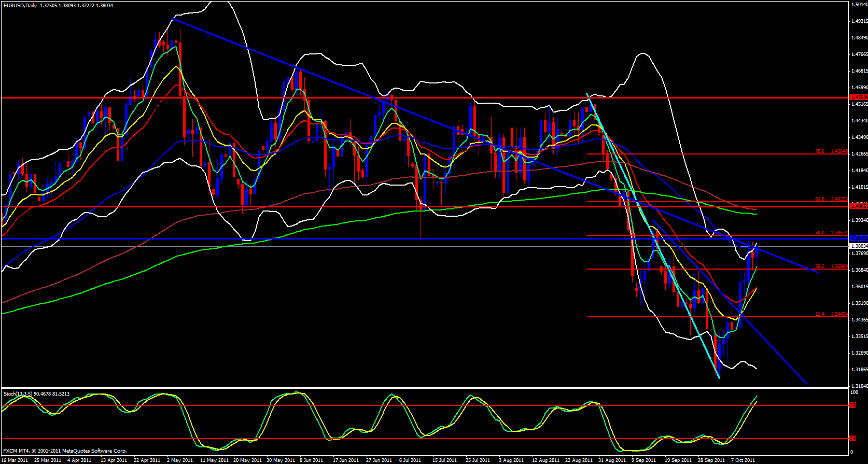The width and height of the screenshot is (868, 464).
Task: Click the red 25 stochastic level tag
Action: click(853, 439)
